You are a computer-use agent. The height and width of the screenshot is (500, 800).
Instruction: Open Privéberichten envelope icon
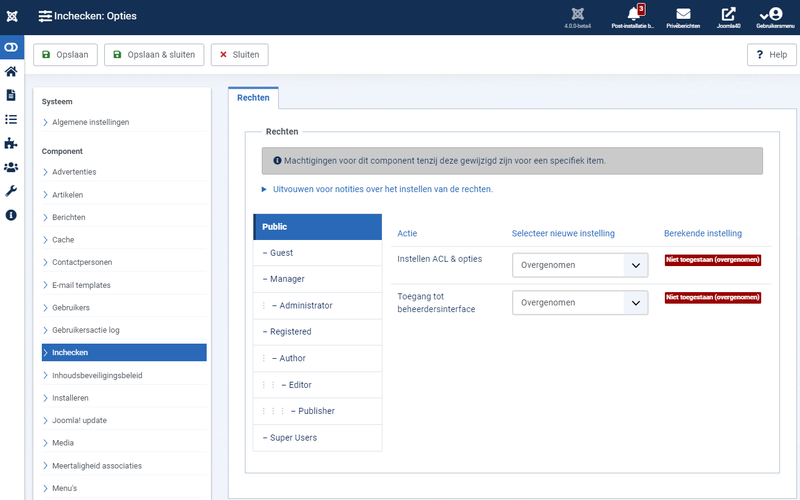(683, 17)
